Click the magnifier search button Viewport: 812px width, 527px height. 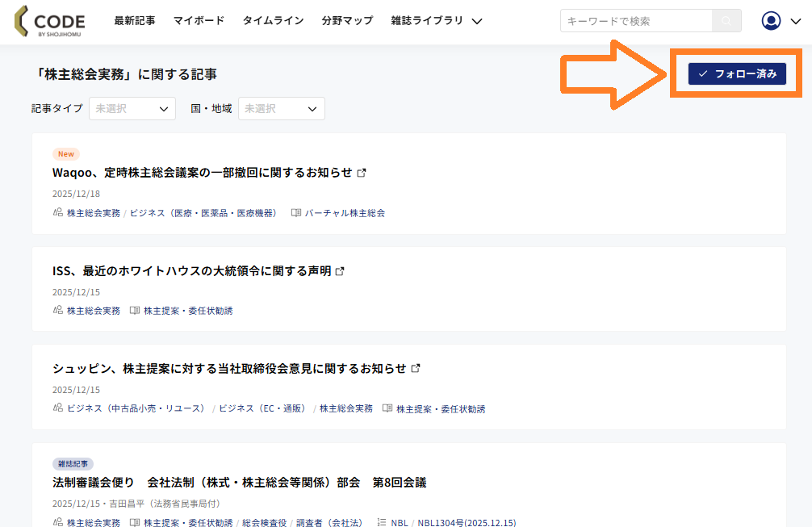(x=726, y=21)
